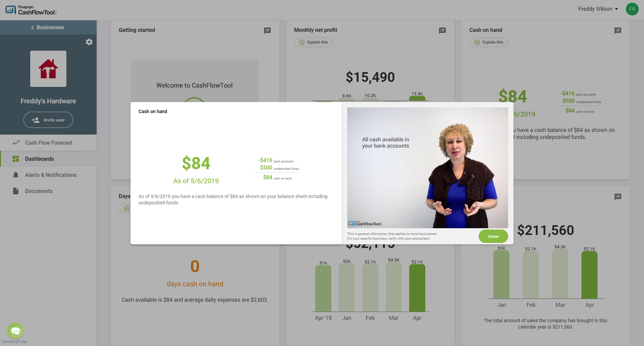The image size is (644, 346).
Task: Open the sales card comment icon
Action: 618,197
